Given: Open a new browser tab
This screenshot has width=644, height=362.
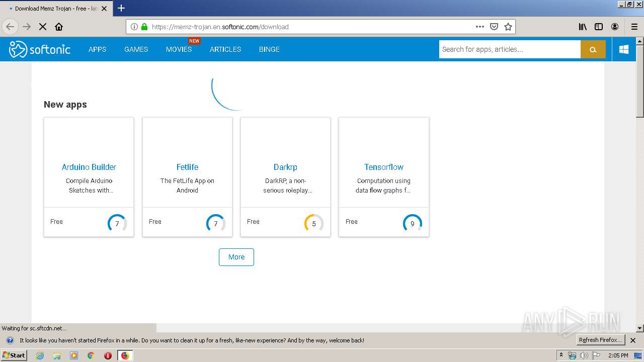Looking at the screenshot, I should (x=121, y=8).
